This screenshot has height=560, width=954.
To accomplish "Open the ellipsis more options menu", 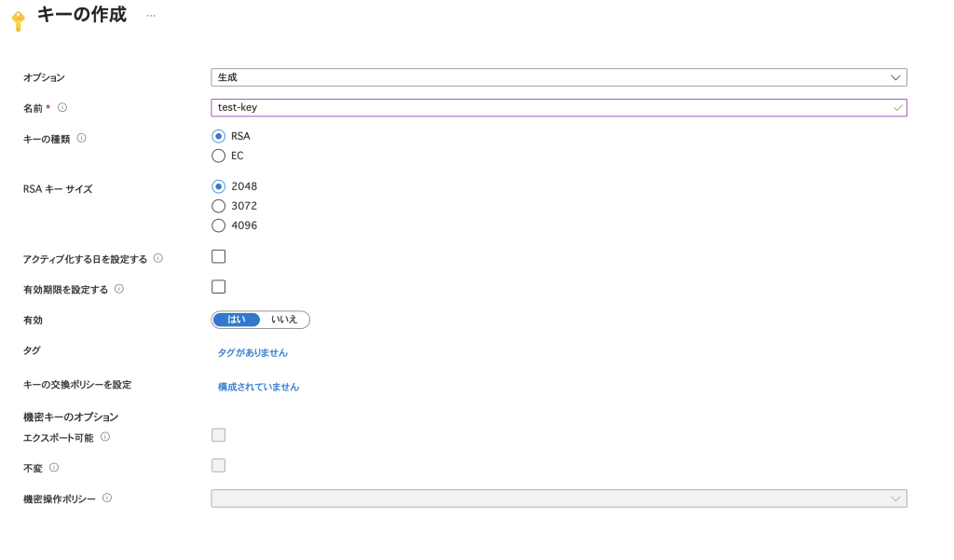I will click(x=151, y=17).
